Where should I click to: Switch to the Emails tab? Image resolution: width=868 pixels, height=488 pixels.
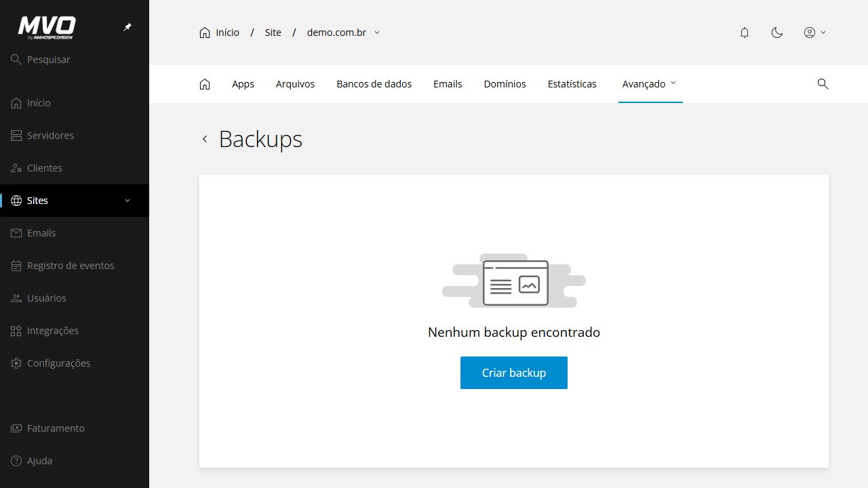pos(448,84)
